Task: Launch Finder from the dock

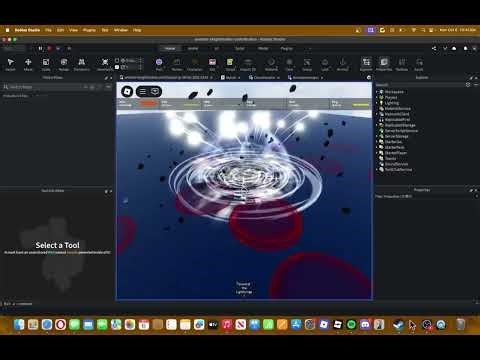Action: (19, 324)
